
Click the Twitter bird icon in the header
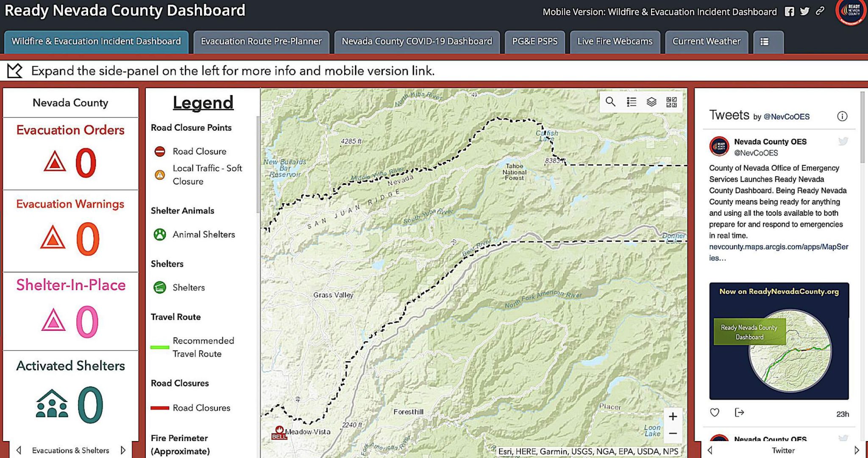pyautogui.click(x=804, y=12)
